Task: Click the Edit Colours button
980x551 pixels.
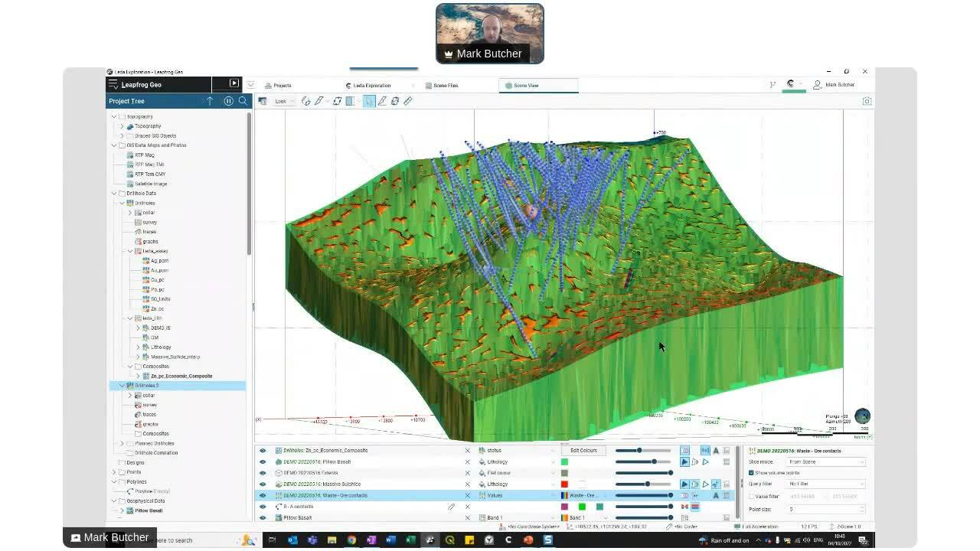Action: pos(583,451)
